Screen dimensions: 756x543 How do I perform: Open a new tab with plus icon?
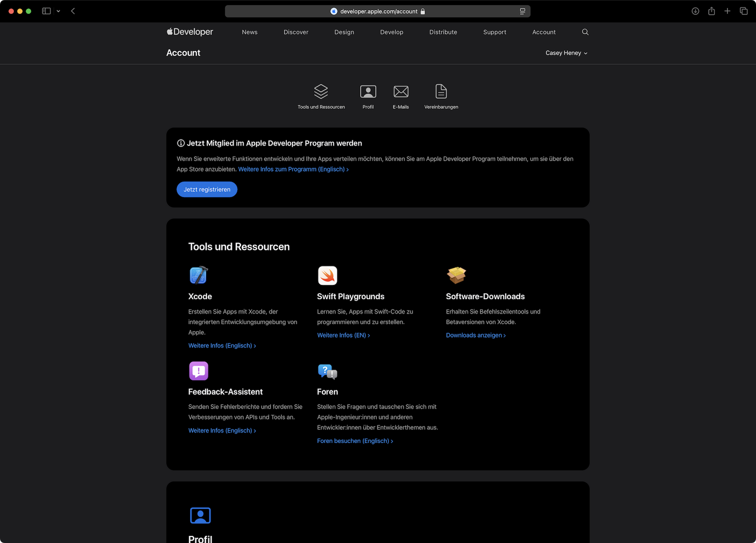click(x=727, y=11)
